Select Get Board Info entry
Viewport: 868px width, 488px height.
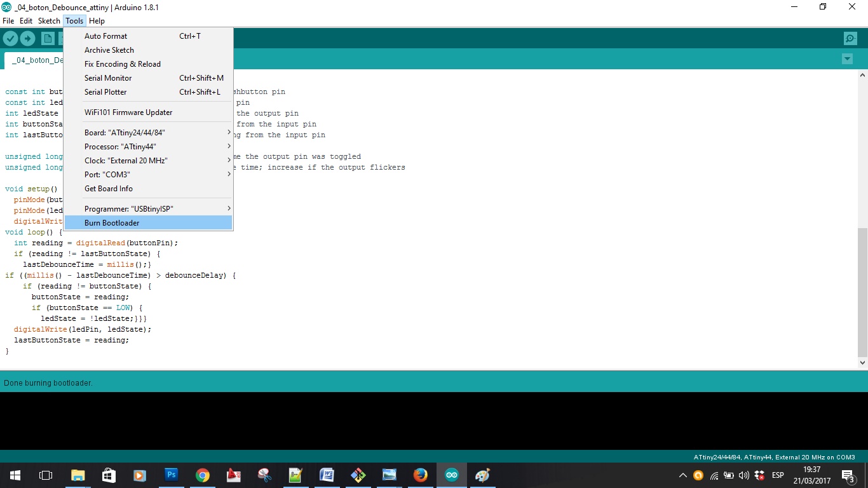coord(149,189)
